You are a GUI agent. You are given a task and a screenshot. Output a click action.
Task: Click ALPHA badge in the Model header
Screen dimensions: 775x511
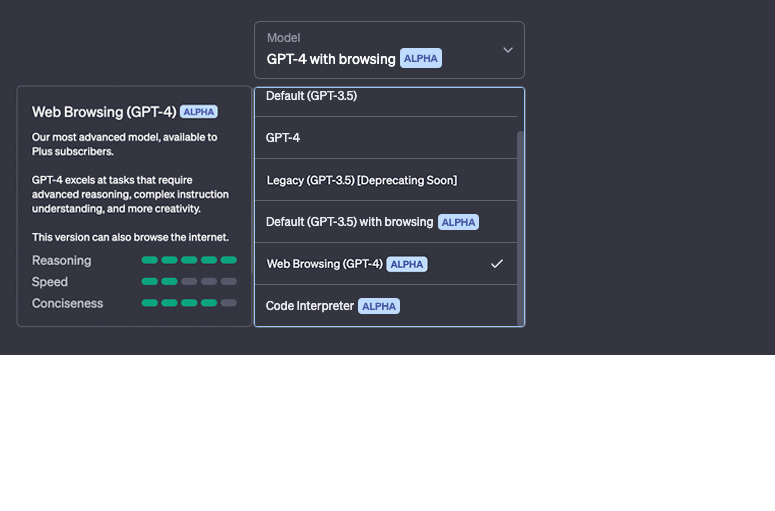point(421,58)
